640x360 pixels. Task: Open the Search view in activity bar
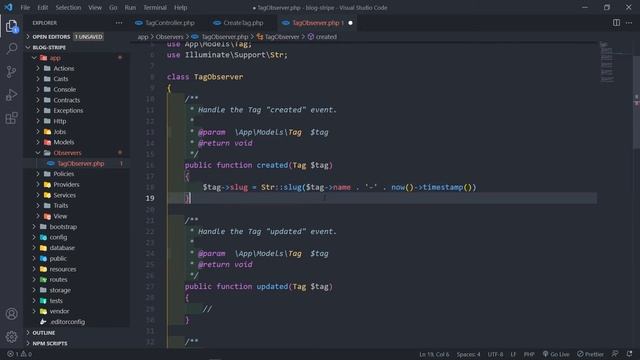11,49
